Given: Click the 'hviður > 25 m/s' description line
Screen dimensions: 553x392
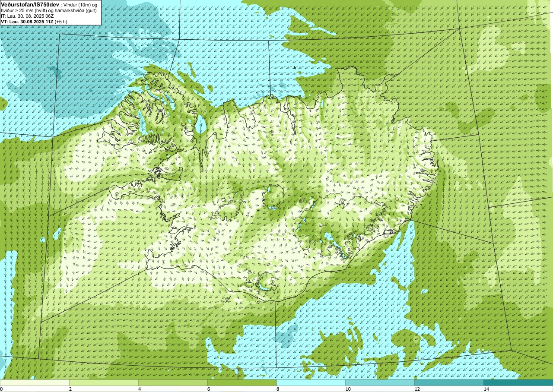Looking at the screenshot, I should (48, 10).
